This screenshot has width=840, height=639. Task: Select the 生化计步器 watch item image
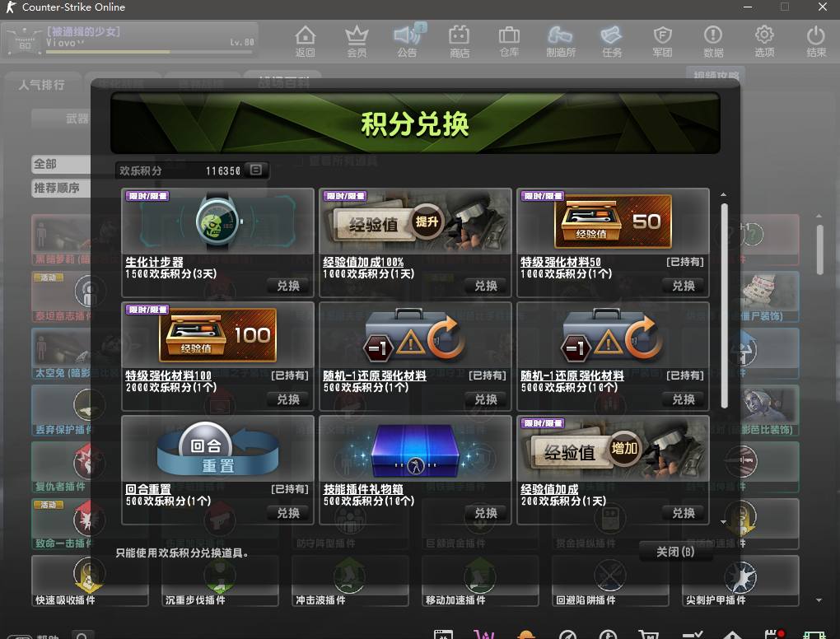(218, 222)
